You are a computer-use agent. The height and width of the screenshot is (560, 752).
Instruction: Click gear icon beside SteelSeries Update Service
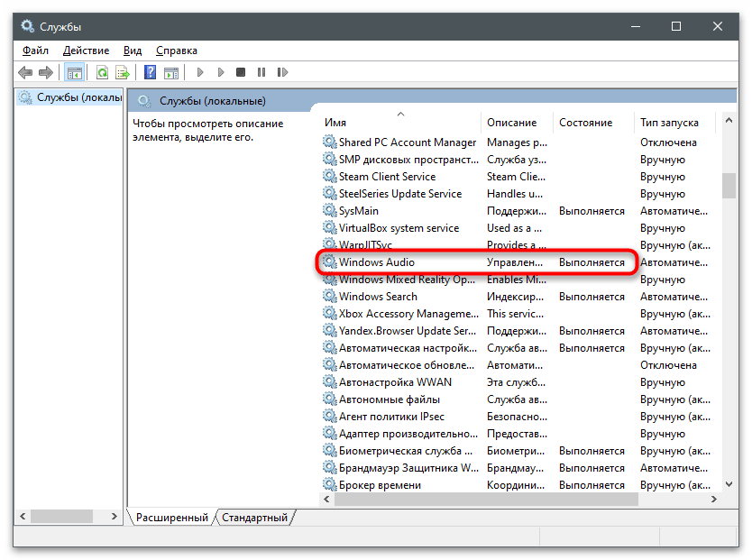tap(329, 193)
